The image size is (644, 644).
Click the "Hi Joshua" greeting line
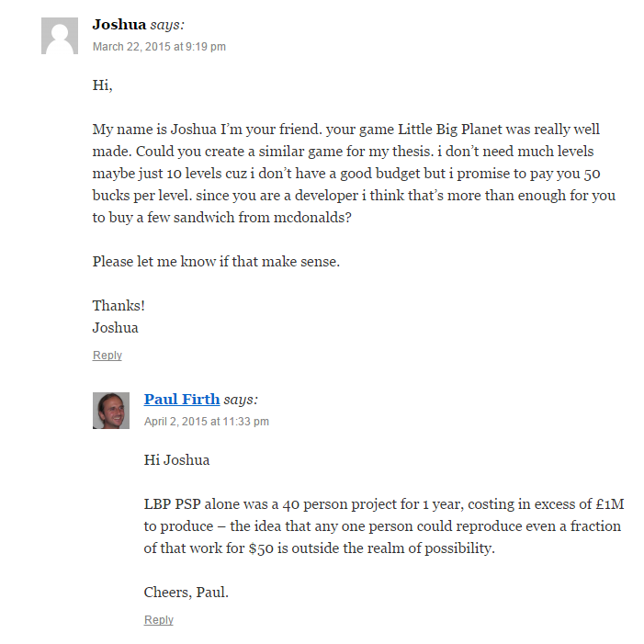pos(176,460)
